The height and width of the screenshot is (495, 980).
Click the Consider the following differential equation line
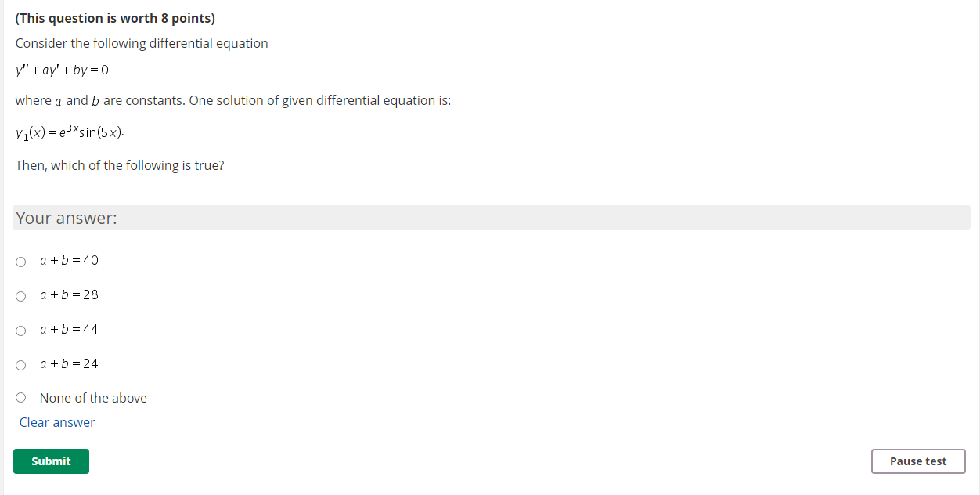click(x=141, y=43)
